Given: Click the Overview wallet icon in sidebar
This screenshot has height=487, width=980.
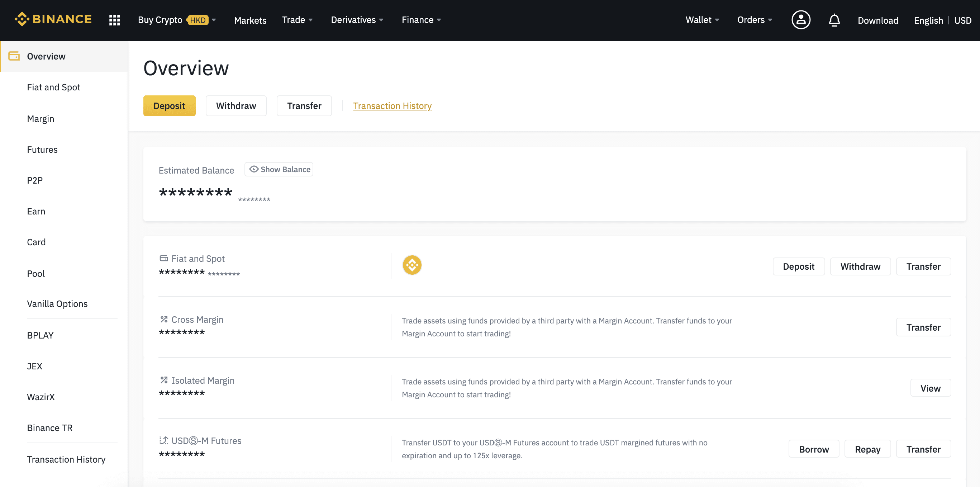Looking at the screenshot, I should point(14,56).
